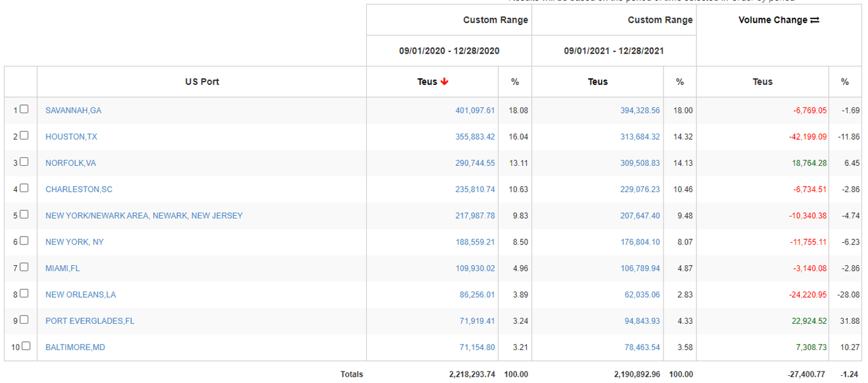Image resolution: width=868 pixels, height=383 pixels.
Task: Click the total volume change -27,400.77
Action: coord(806,374)
